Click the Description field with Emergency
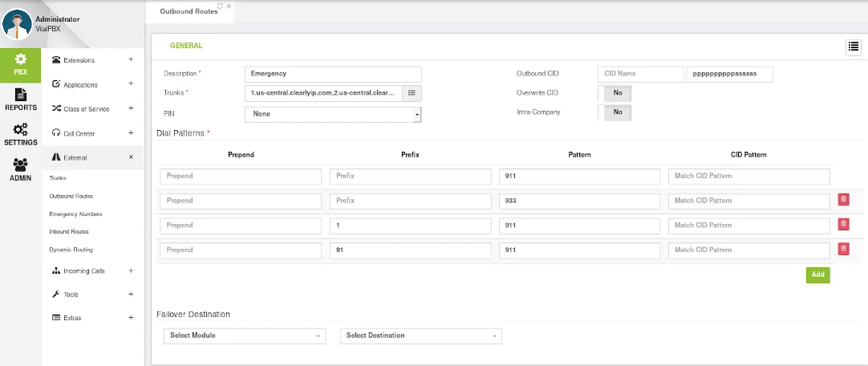The width and height of the screenshot is (868, 366). click(333, 74)
